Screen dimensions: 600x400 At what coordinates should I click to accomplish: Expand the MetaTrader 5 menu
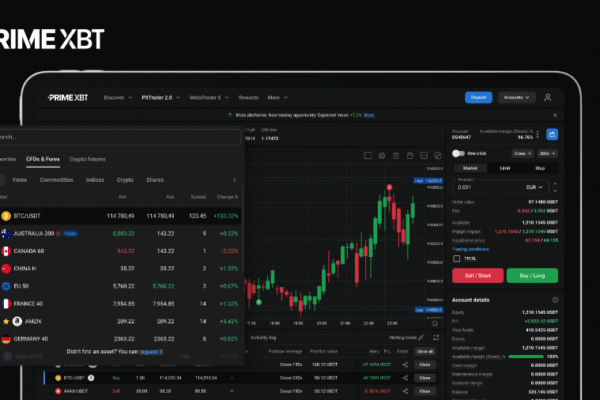pyautogui.click(x=209, y=98)
